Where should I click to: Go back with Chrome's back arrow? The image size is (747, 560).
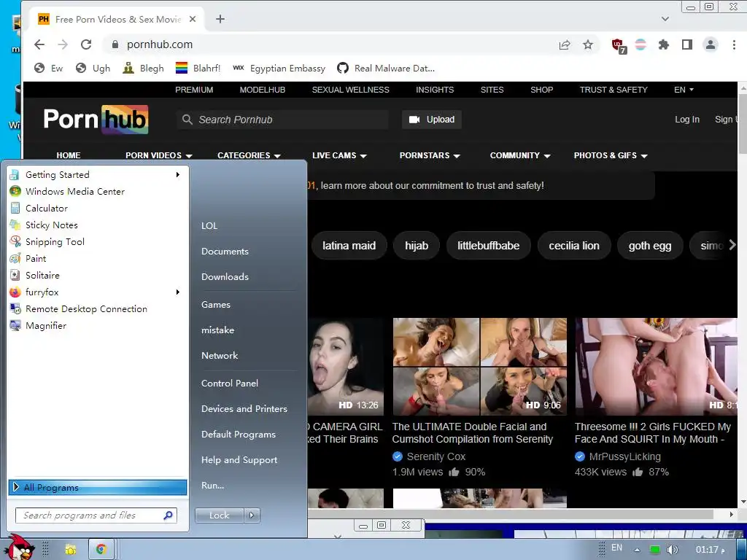click(39, 44)
